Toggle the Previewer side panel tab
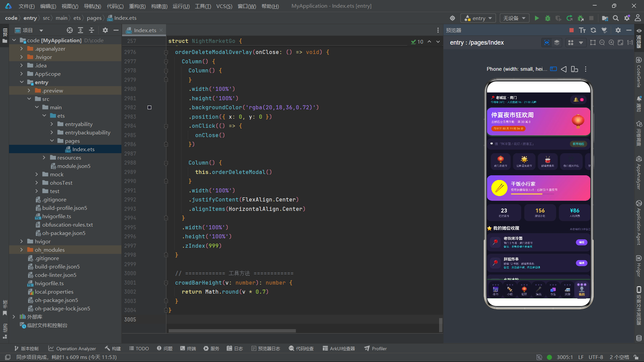The image size is (644, 362). [x=639, y=38]
